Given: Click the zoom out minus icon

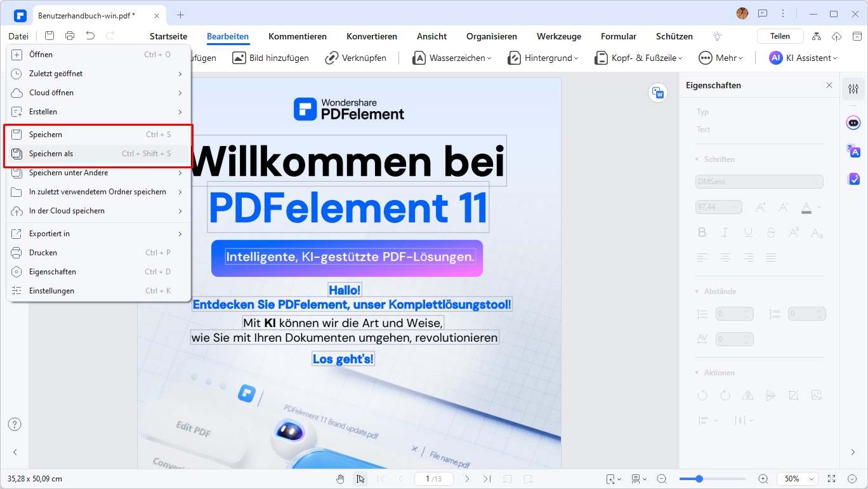Looking at the screenshot, I should click(x=662, y=479).
